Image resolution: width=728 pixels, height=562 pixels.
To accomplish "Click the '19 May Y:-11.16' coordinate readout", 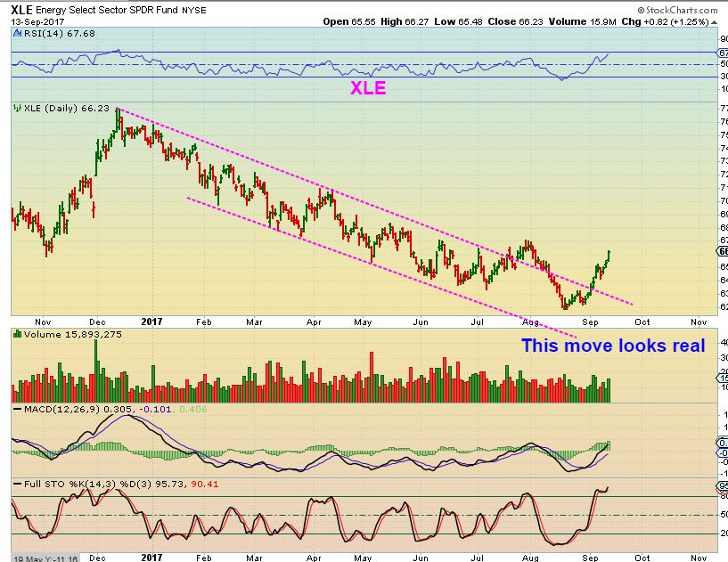I will [45, 558].
